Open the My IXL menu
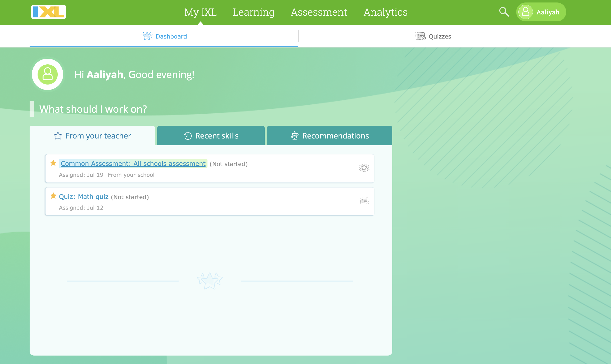The height and width of the screenshot is (364, 611). (200, 12)
